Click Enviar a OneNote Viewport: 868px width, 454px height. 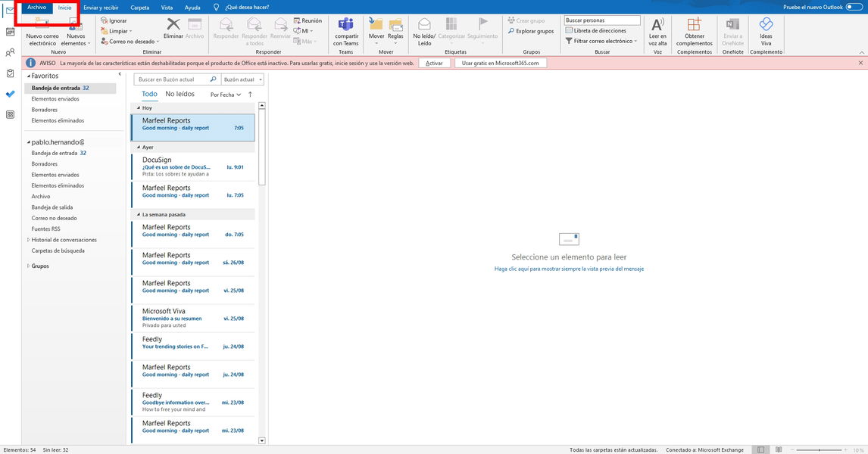click(x=732, y=32)
